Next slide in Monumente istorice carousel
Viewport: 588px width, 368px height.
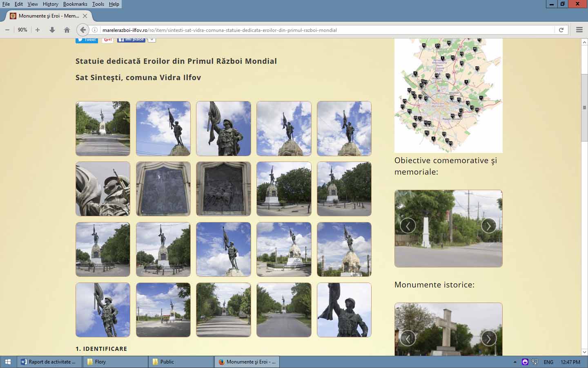(489, 339)
